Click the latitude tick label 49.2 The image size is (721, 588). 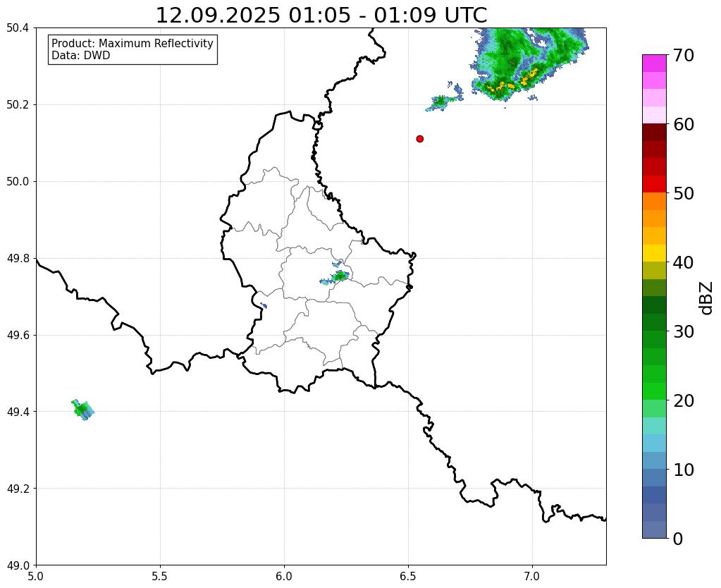click(x=18, y=489)
